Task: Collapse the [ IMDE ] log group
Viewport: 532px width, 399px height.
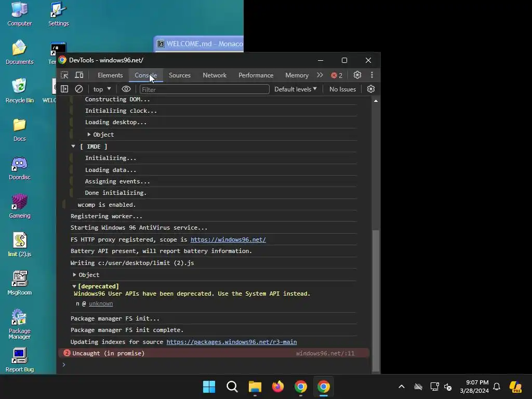Action: click(73, 146)
